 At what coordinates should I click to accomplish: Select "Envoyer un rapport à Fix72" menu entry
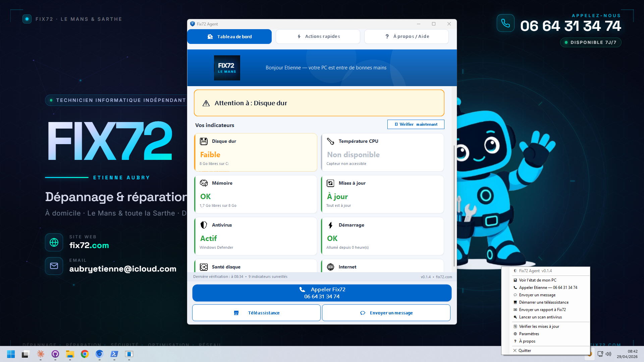(x=546, y=310)
